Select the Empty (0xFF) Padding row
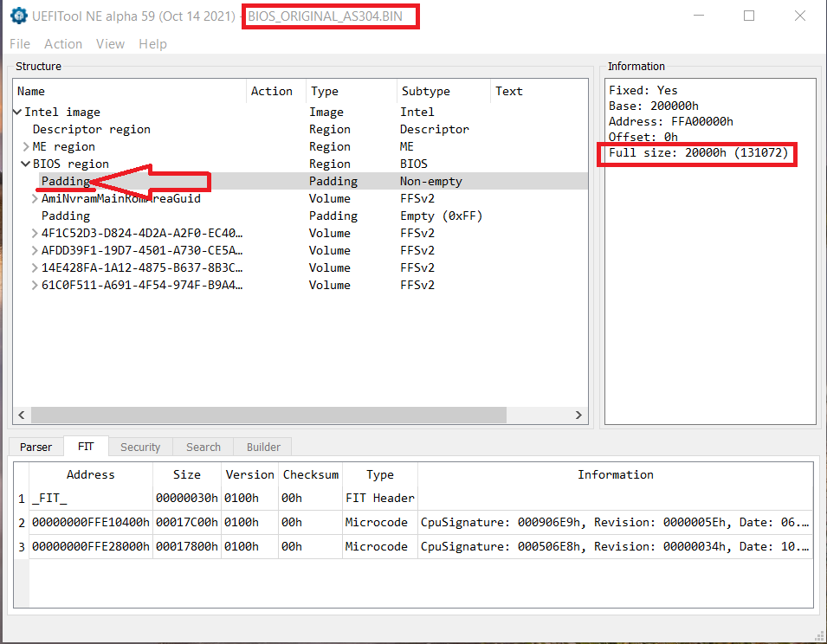 [300, 216]
